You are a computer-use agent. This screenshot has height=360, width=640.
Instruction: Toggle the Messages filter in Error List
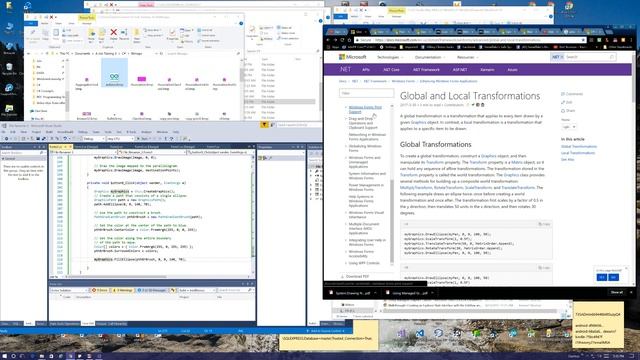pos(151,290)
